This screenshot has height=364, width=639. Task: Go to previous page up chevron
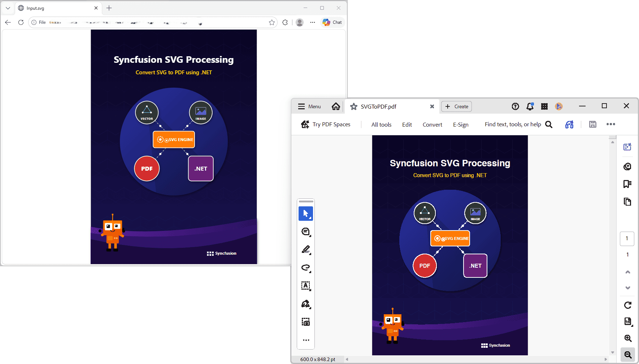[628, 272]
